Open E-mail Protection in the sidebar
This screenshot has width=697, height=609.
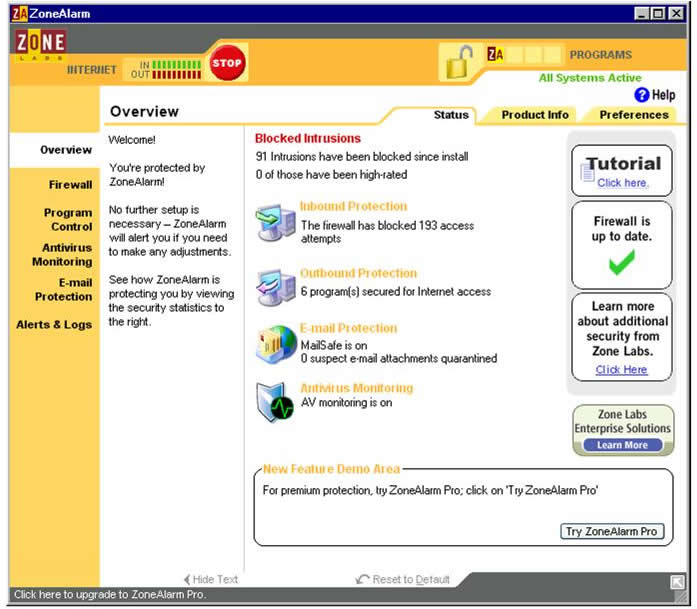click(64, 289)
